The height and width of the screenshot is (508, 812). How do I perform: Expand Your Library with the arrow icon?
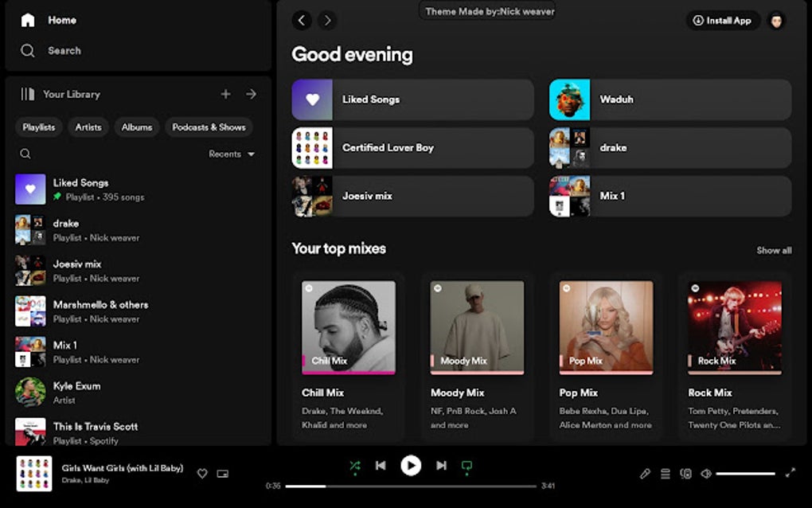click(251, 94)
